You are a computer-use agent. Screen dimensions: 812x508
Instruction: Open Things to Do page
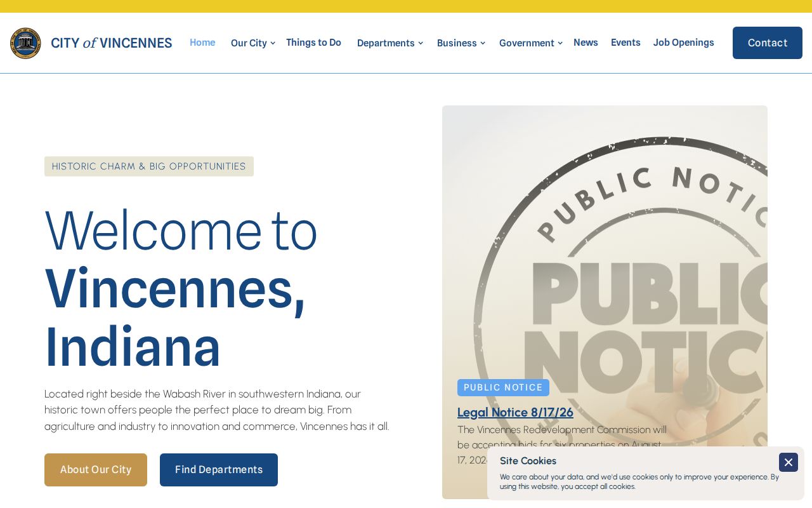313,43
